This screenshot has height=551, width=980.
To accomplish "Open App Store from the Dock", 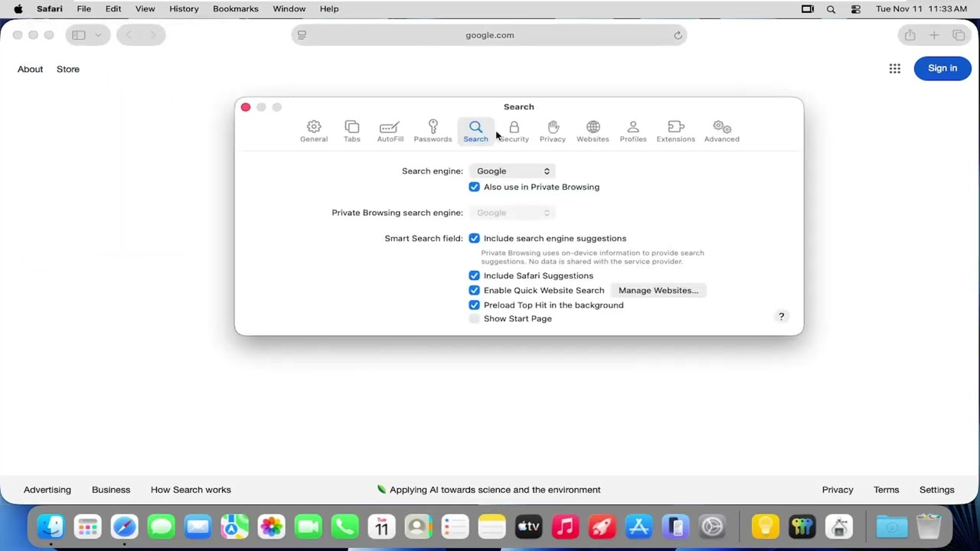I will click(x=639, y=527).
